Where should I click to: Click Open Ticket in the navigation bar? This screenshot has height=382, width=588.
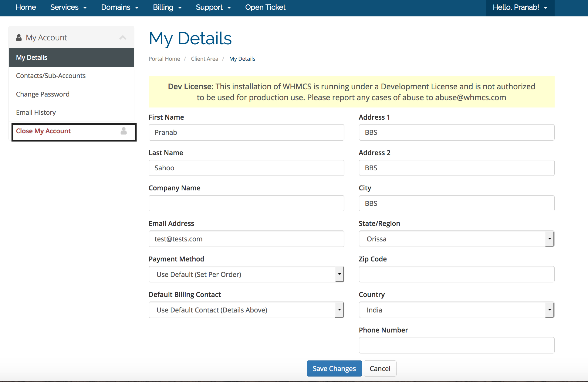[x=265, y=7]
